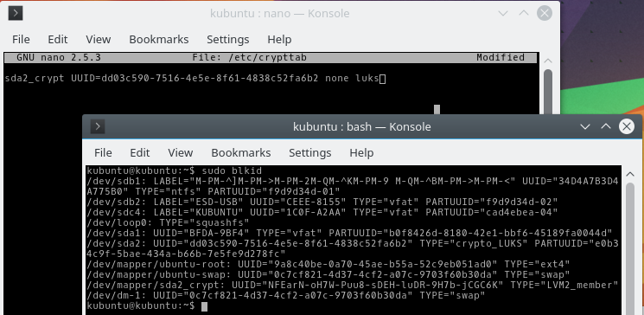Click the bash window scrollbar handle
Screen dimensions: 644x315
tap(630, 248)
